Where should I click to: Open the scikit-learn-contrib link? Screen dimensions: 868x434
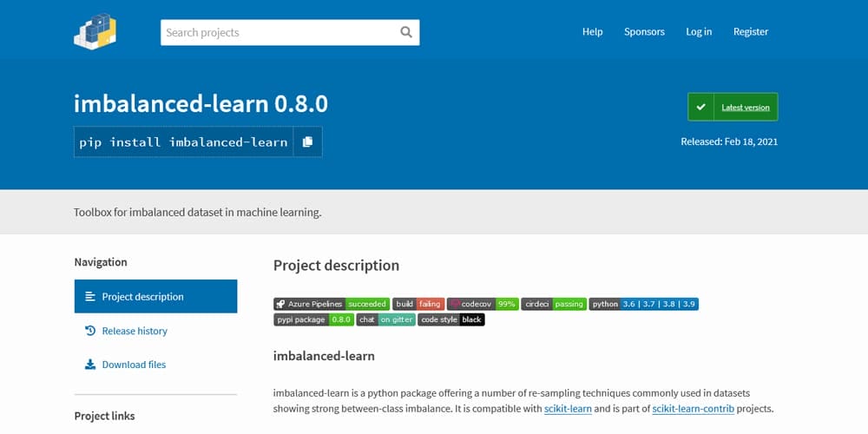pyautogui.click(x=693, y=409)
